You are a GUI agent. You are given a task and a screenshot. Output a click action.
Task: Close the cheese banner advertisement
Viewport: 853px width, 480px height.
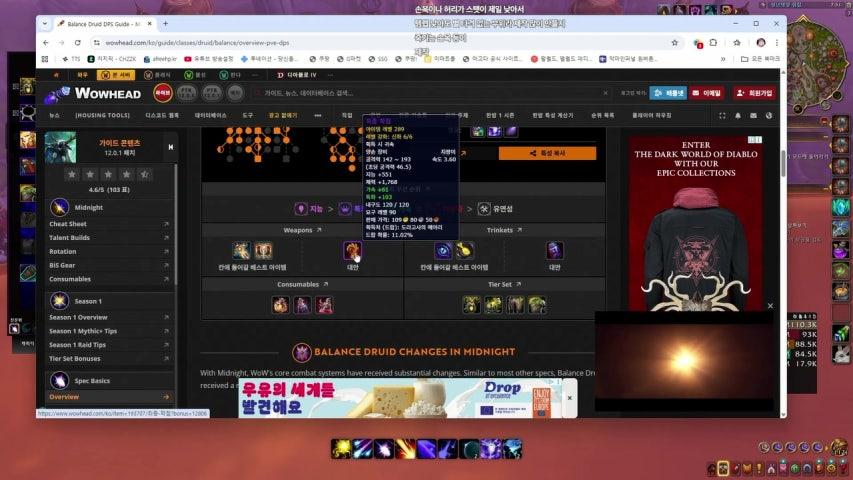570,398
